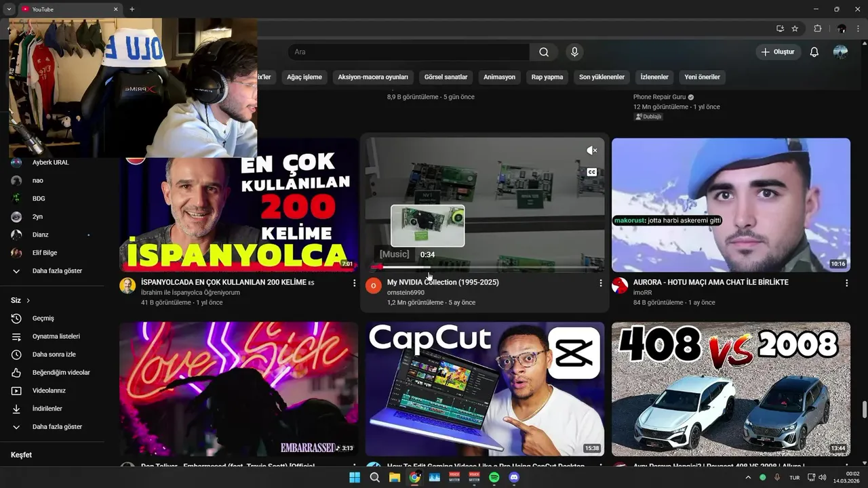868x488 pixels.
Task: Show hidden system tray icons chevron
Action: pyautogui.click(x=748, y=477)
